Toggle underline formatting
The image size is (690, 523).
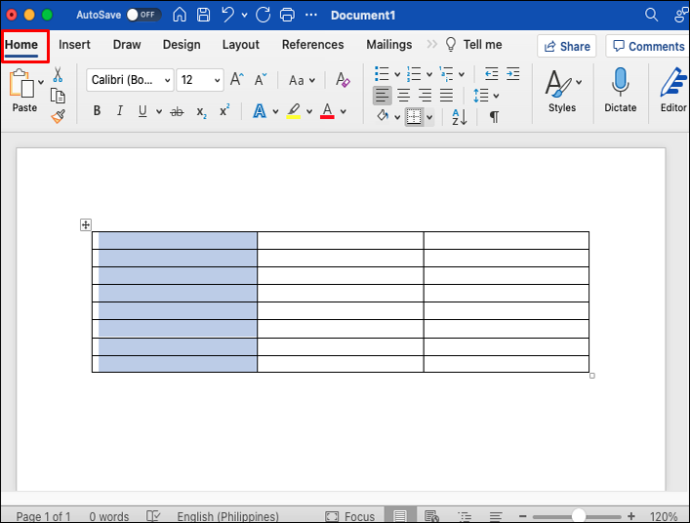point(142,111)
